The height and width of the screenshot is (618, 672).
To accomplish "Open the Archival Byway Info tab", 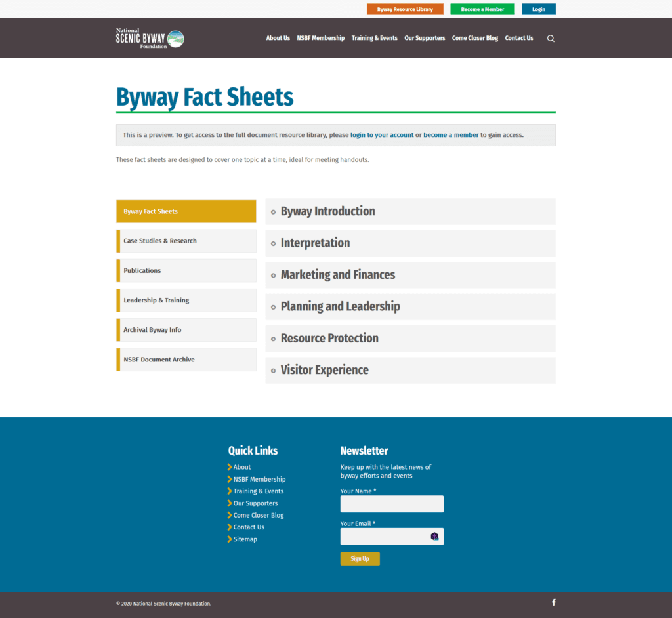I will click(x=152, y=330).
